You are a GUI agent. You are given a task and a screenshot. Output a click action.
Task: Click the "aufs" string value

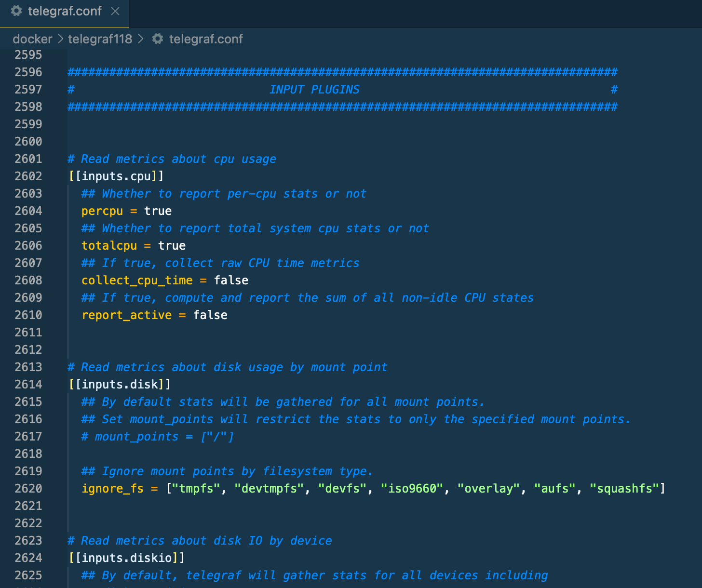pos(555,489)
